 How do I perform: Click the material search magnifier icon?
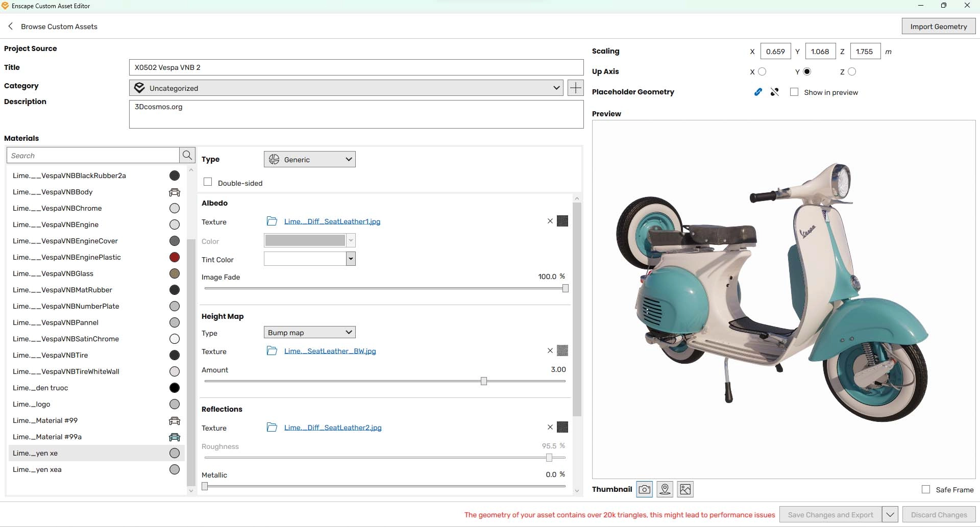click(187, 155)
